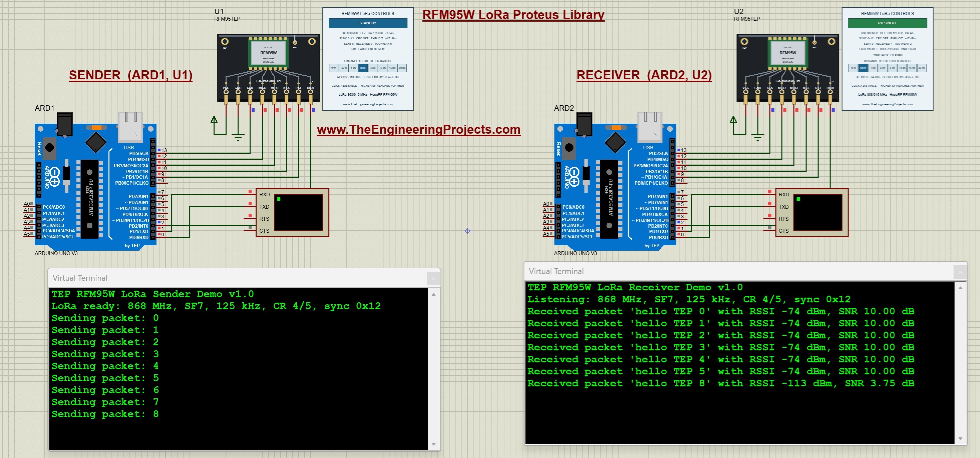
Task: Set U1 sender distance to 100 m
Action: click(344, 68)
